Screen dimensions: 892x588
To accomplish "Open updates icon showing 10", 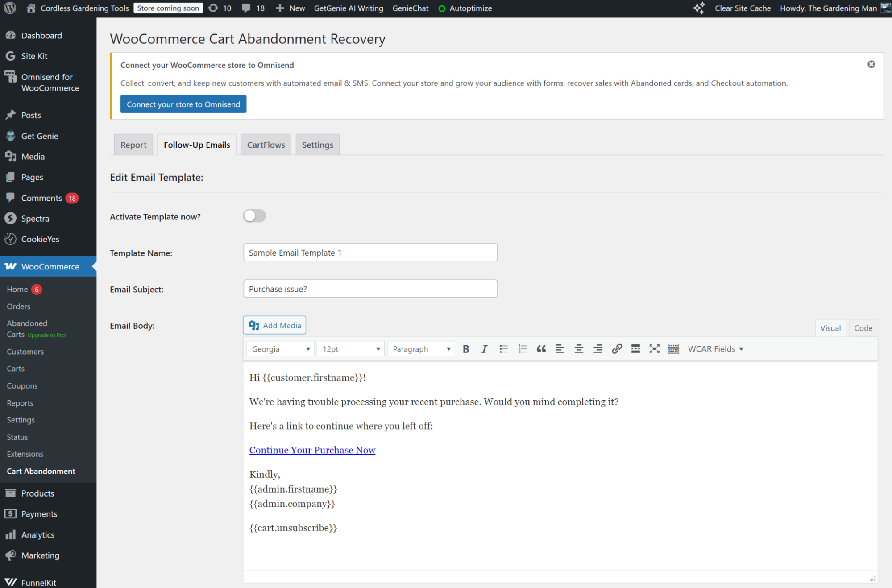I will point(220,8).
